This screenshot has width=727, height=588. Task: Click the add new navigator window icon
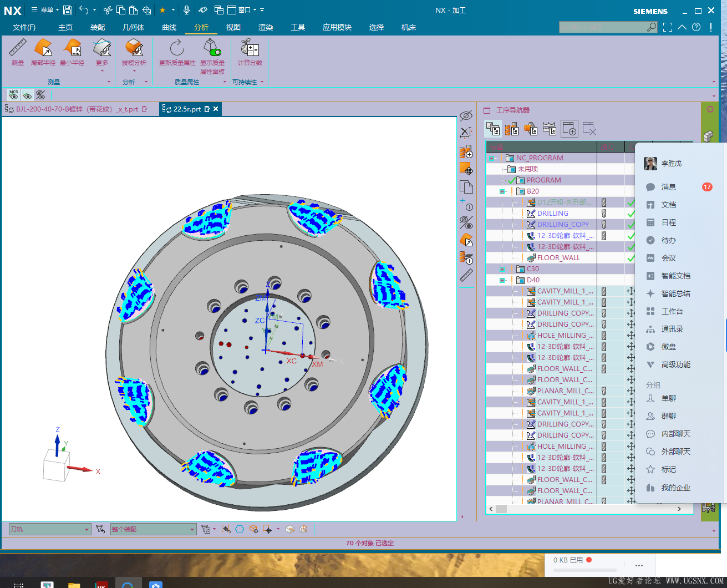coord(570,129)
